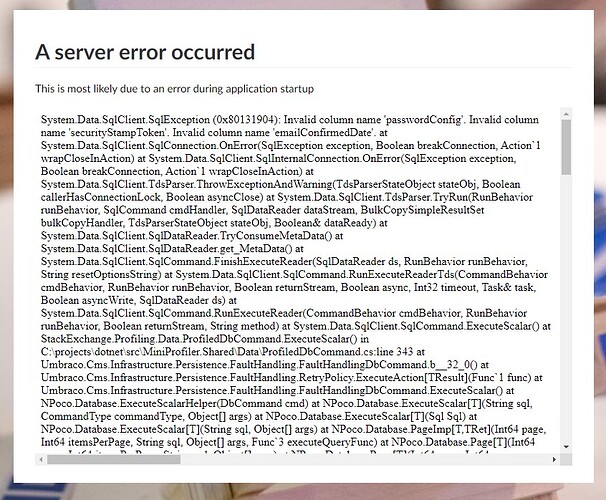Click NPoco.Database.ExecuteScalarHelper in stack trace
The width and height of the screenshot is (606, 500).
coord(129,403)
